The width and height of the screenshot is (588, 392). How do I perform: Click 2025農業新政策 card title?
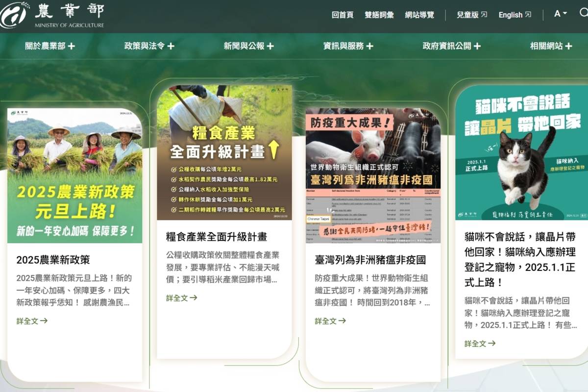click(x=53, y=260)
